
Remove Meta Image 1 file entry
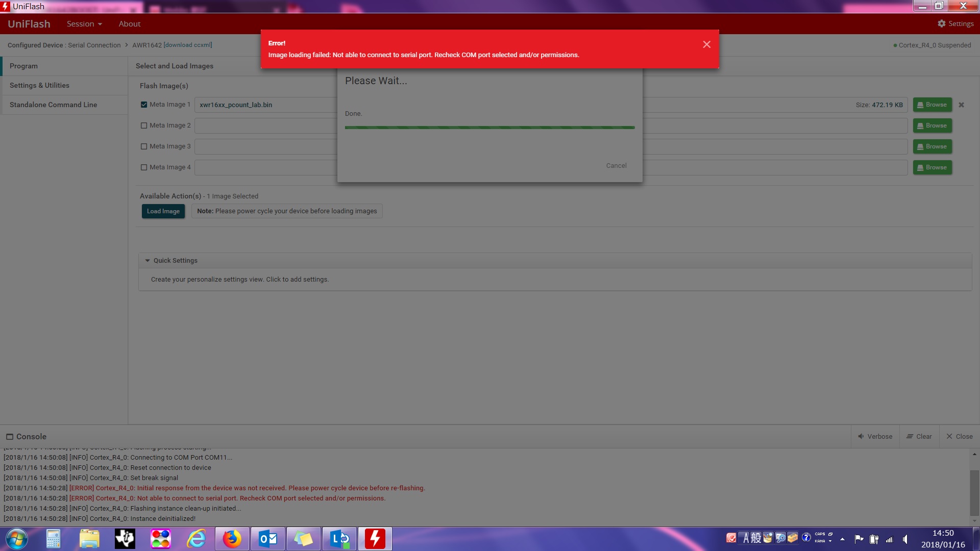[961, 105]
